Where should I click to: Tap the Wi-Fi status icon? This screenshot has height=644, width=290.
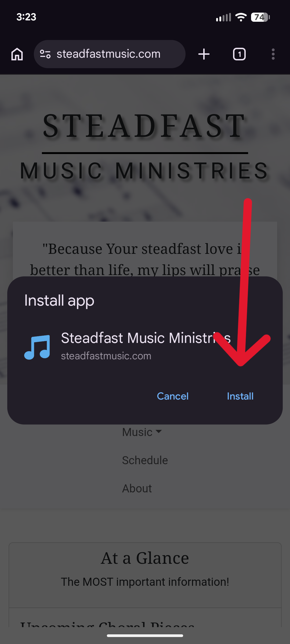[x=241, y=17]
